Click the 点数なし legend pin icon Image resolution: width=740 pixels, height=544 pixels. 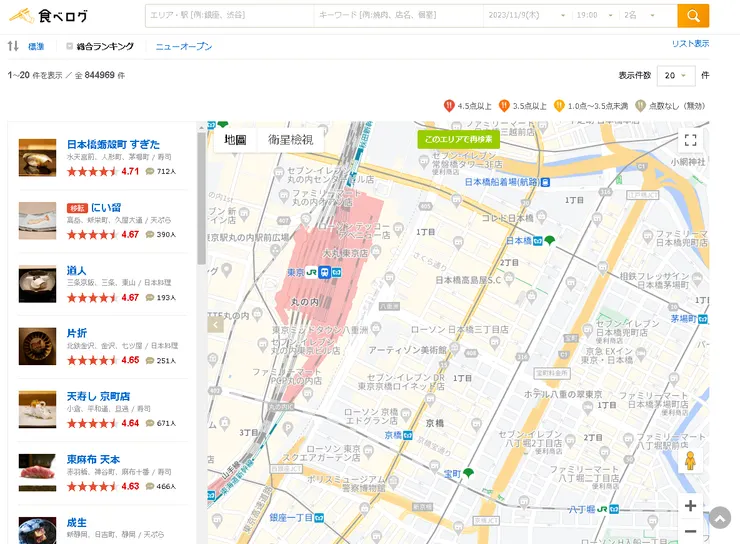640,106
